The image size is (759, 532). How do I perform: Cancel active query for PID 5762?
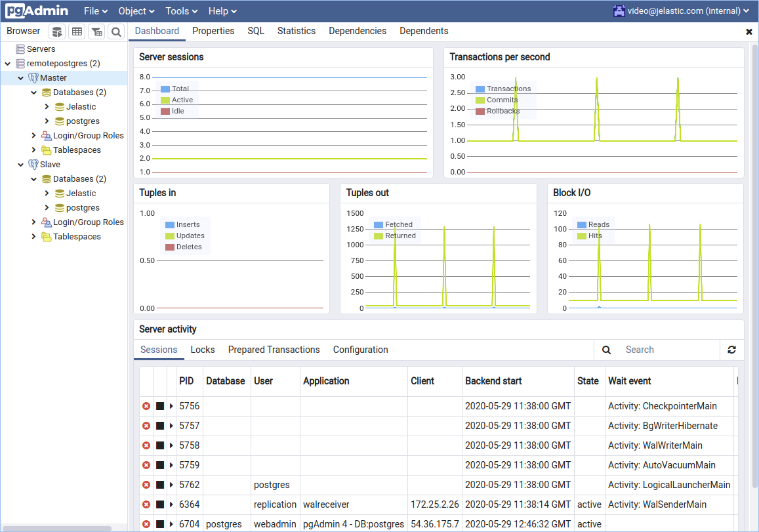160,485
